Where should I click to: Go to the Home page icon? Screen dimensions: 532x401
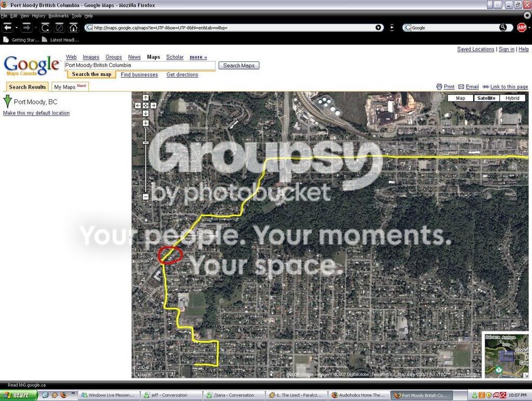point(74,28)
